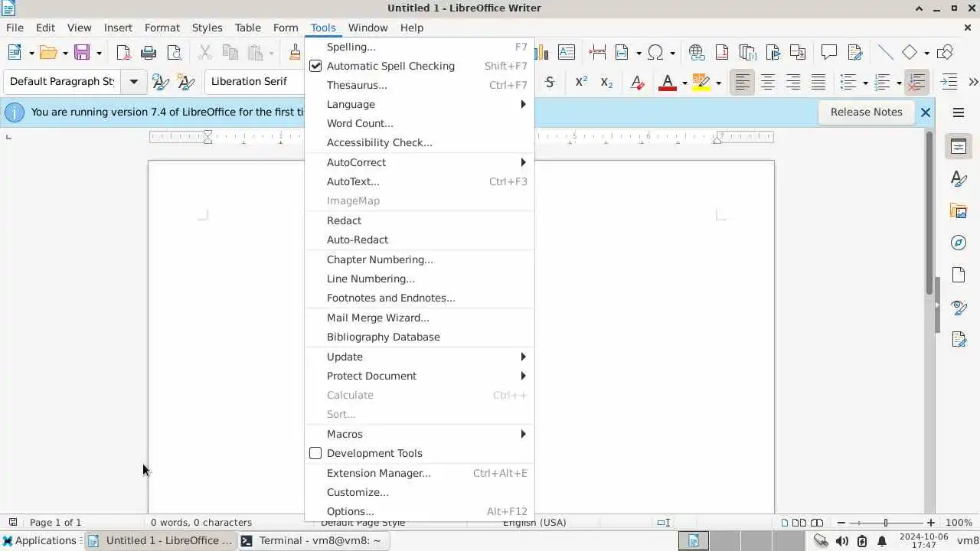Select the Insert Line tool
Image resolution: width=980 pixels, height=551 pixels.
click(886, 52)
